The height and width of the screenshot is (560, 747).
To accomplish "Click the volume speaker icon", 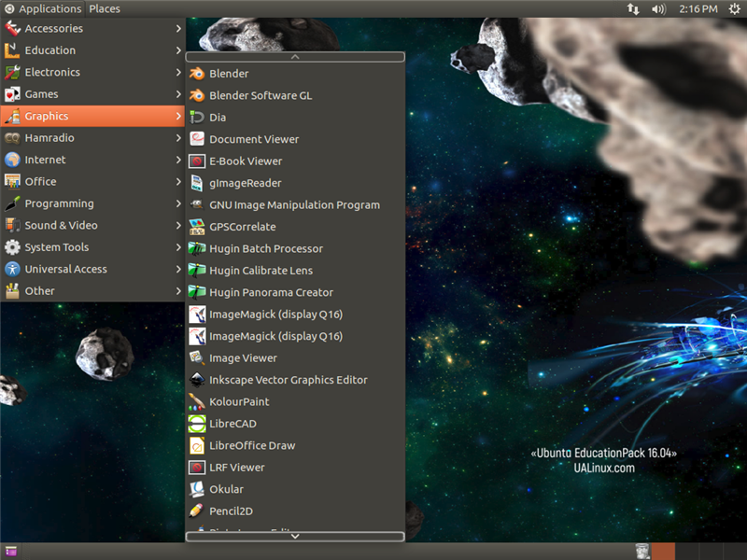I will (658, 9).
